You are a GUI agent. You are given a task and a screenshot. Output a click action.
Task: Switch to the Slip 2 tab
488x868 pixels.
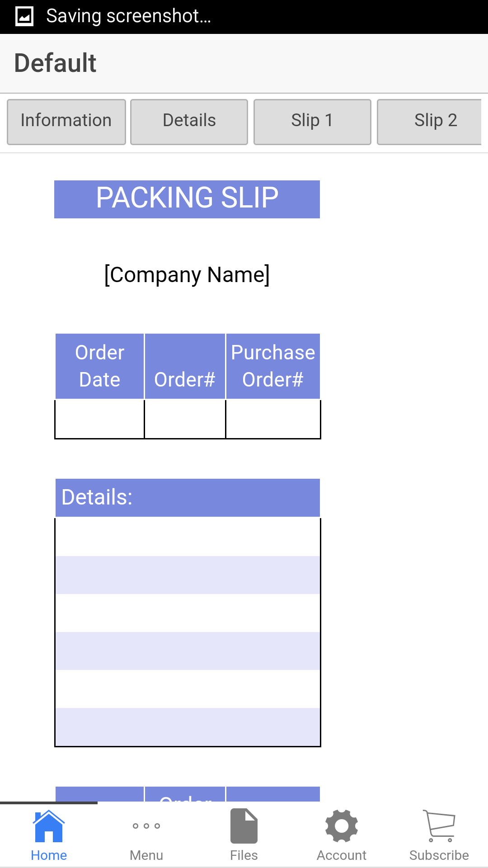click(435, 121)
